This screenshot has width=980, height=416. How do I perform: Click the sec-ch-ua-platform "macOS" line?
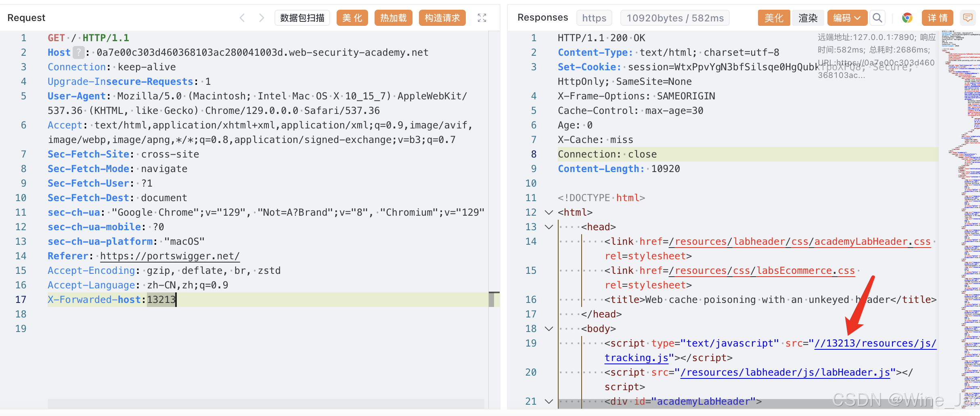pyautogui.click(x=126, y=242)
